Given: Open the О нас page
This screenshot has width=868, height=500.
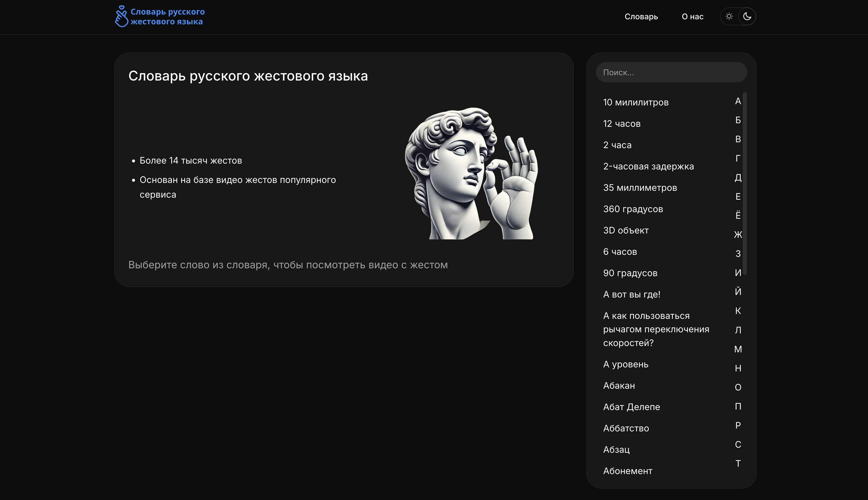Looking at the screenshot, I should [x=693, y=17].
